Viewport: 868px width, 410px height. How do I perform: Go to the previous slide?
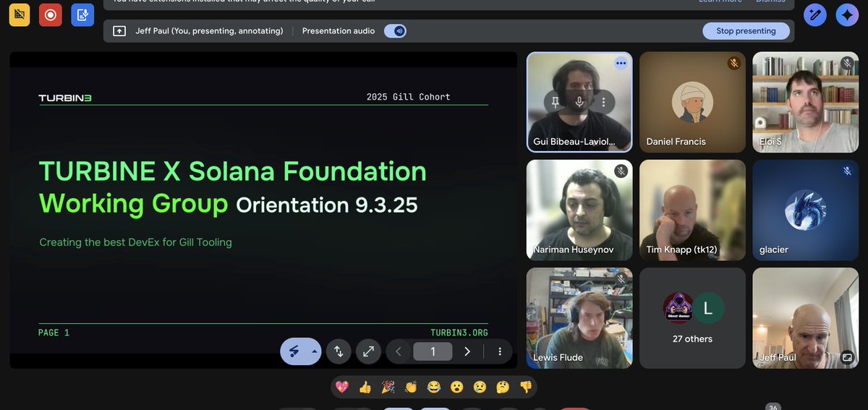399,351
